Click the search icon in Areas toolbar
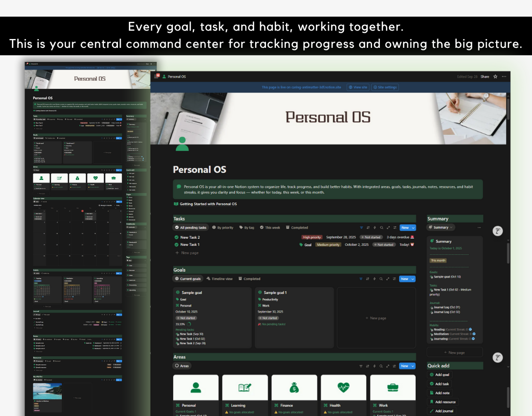 pos(381,366)
